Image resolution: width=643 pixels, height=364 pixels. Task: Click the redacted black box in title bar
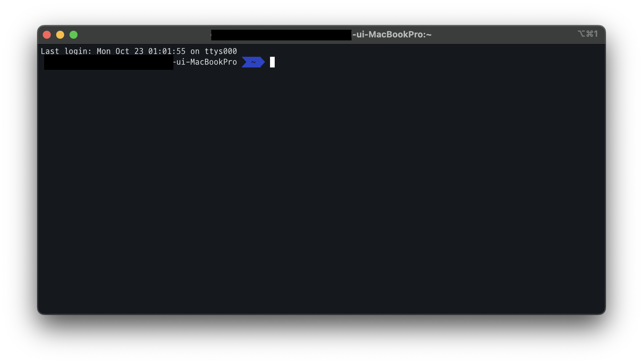(281, 35)
